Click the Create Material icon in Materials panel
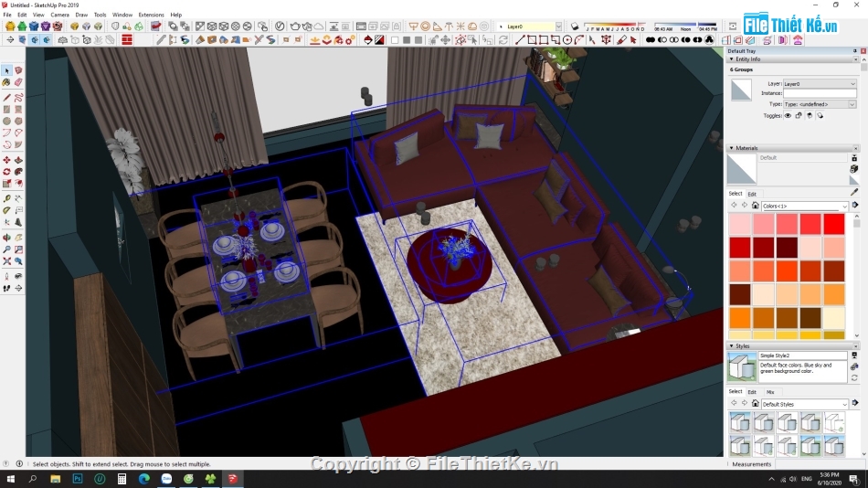Viewport: 868px width, 488px height. click(x=854, y=169)
